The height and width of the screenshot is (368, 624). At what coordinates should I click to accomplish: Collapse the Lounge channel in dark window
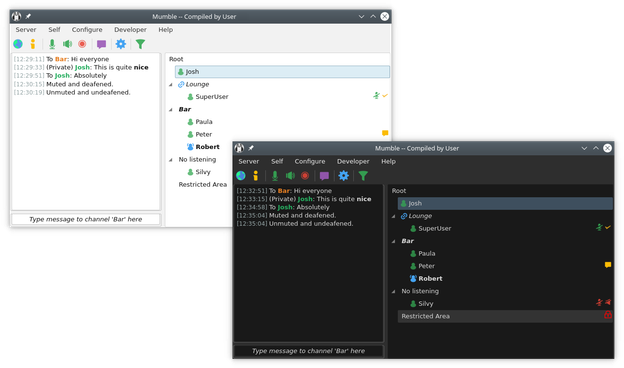point(394,216)
